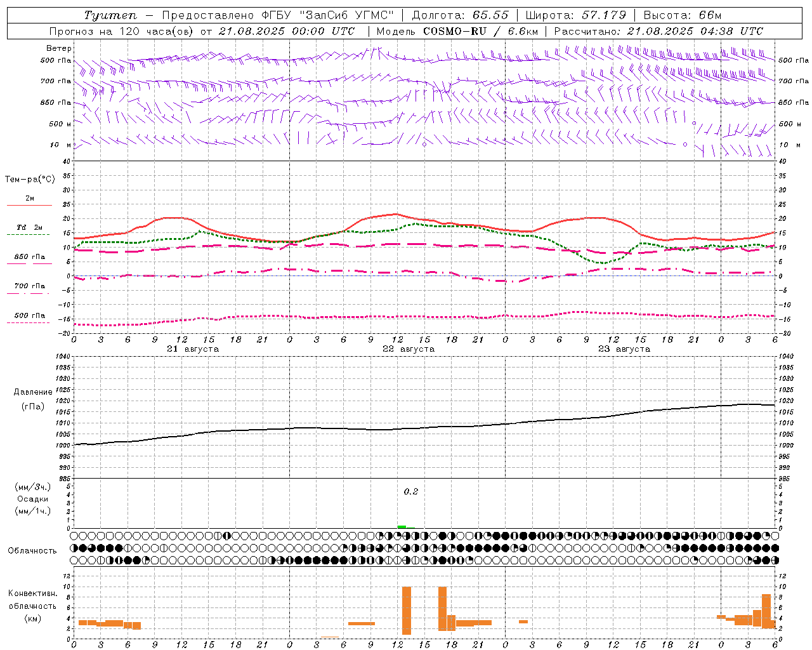The image size is (812, 650).
Task: Select the 'Предоставлено ФГБУ "ЗапСиб УГМС"' provider text
Action: pyautogui.click(x=278, y=16)
